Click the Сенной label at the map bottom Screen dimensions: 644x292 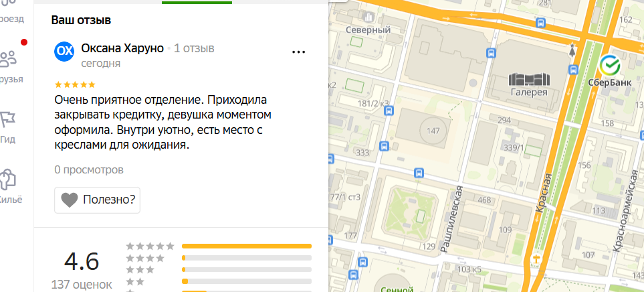tap(397, 289)
